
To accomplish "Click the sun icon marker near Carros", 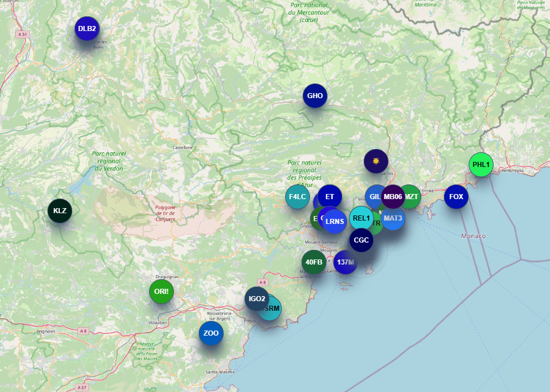I will tap(376, 161).
